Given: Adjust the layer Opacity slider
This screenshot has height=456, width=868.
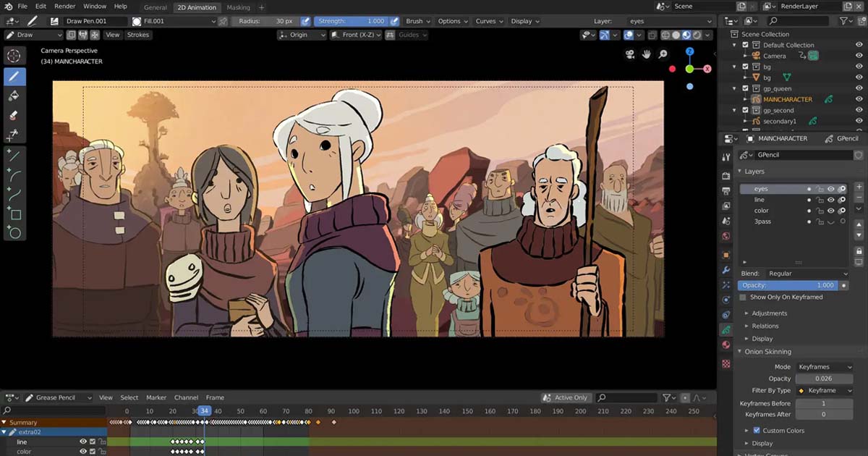Looking at the screenshot, I should 787,285.
